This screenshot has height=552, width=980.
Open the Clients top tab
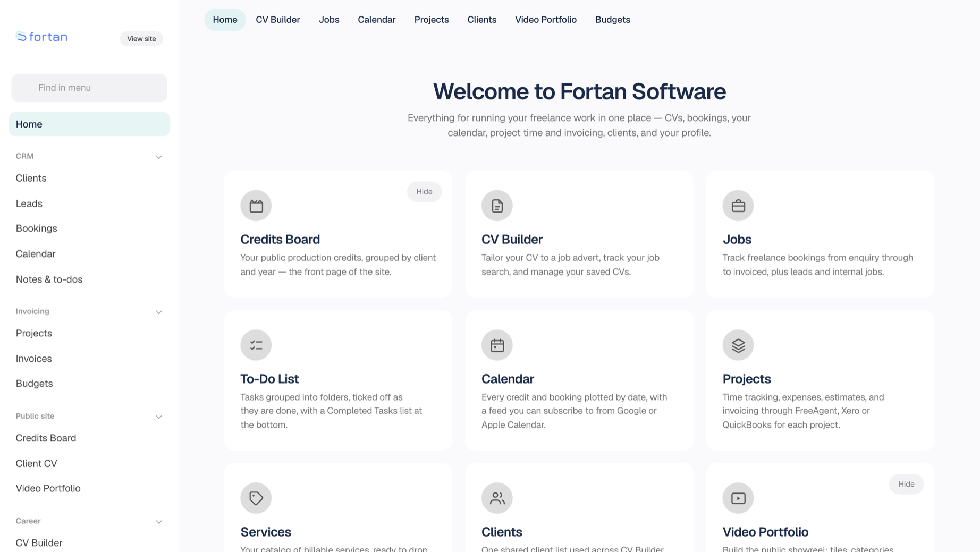[x=481, y=20]
